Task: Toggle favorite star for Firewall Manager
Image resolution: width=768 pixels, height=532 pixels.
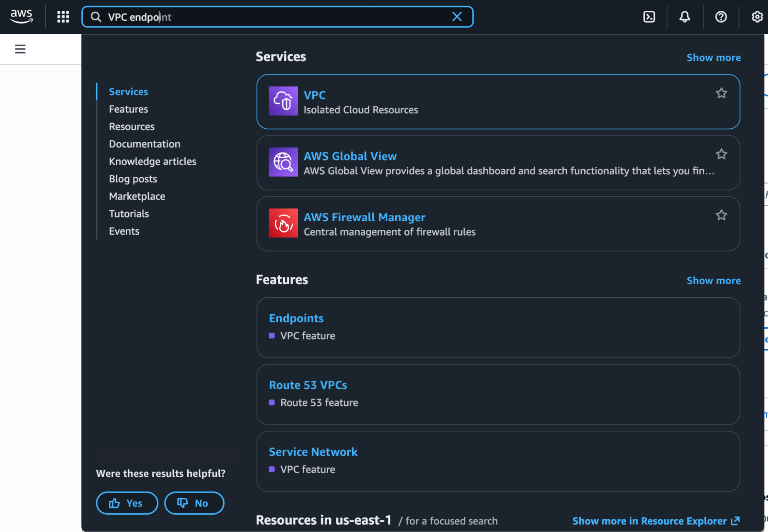Action: (721, 215)
